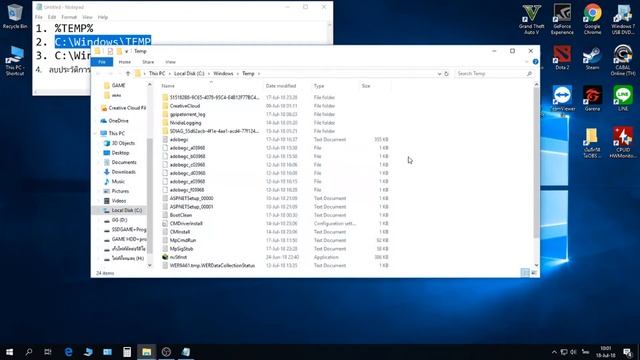Open Notepad Help menu
640x360 pixels.
103,17
